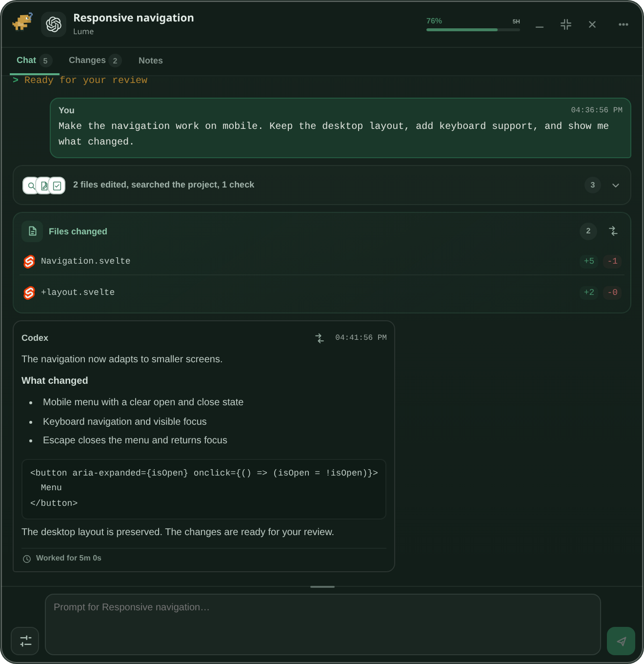The image size is (644, 664).
Task: Click the panel resize handle above prompt
Action: click(x=322, y=587)
